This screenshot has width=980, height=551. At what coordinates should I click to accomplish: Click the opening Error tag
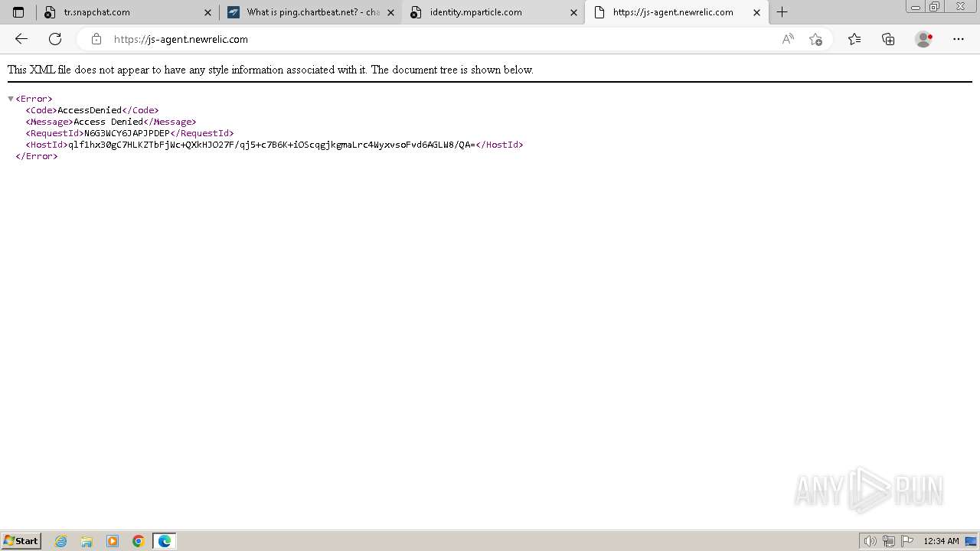[x=34, y=99]
